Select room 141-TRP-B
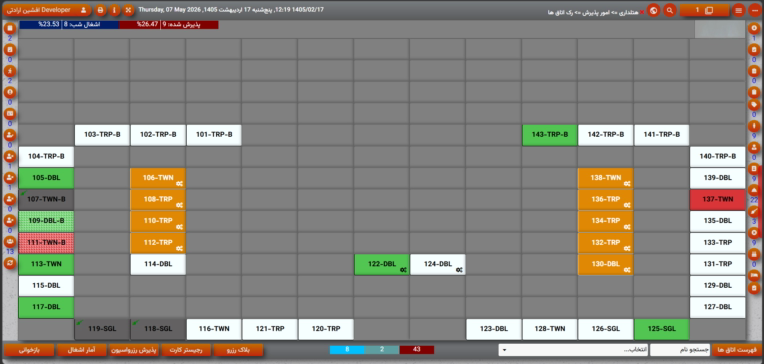This screenshot has width=764, height=364. pos(662,135)
